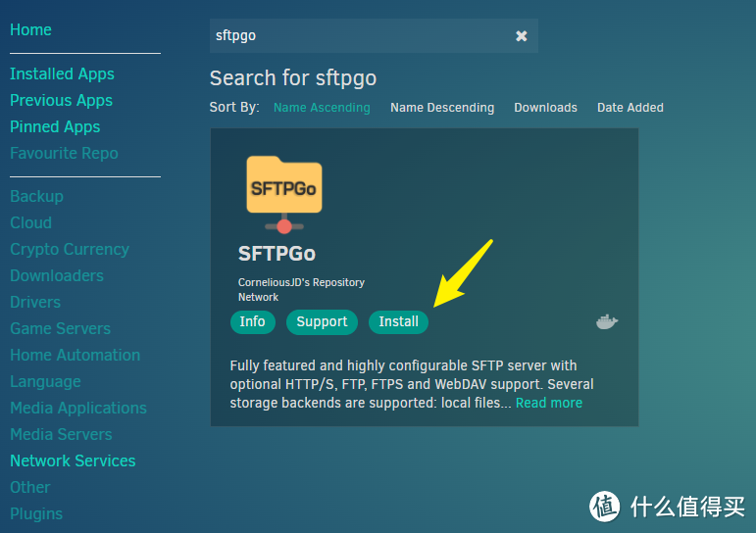
Task: Browse the Media Applications category
Action: point(78,409)
